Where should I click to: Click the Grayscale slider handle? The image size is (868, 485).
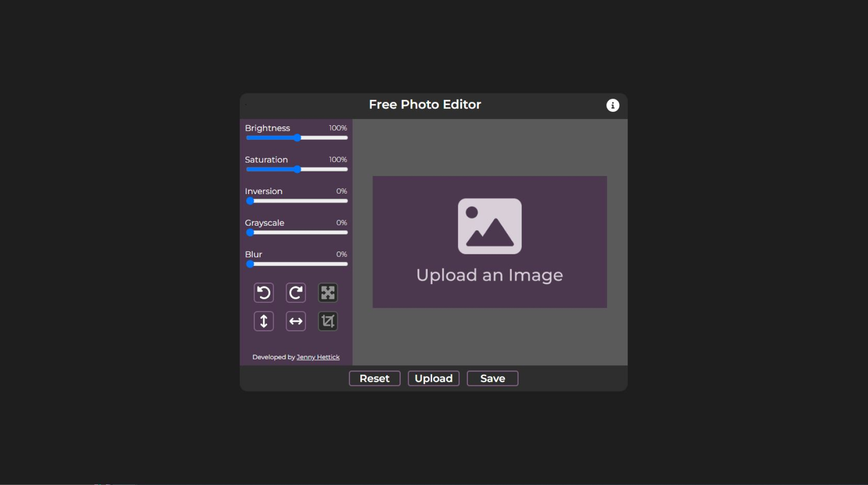pyautogui.click(x=250, y=233)
